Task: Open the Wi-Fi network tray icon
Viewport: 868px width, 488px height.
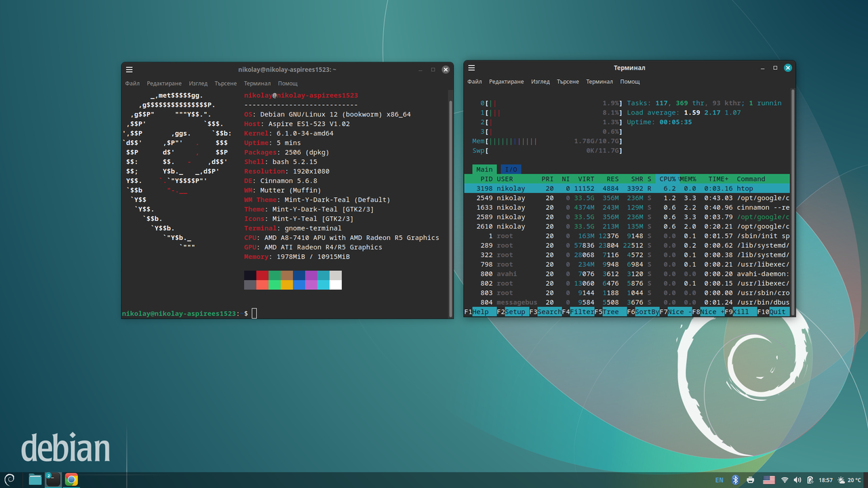Action: (785, 480)
